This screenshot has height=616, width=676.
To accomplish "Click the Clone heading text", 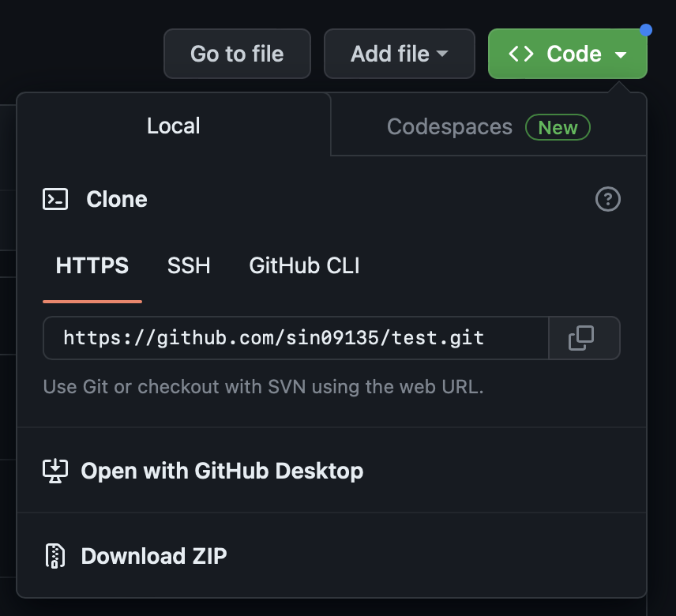I will click(x=117, y=199).
